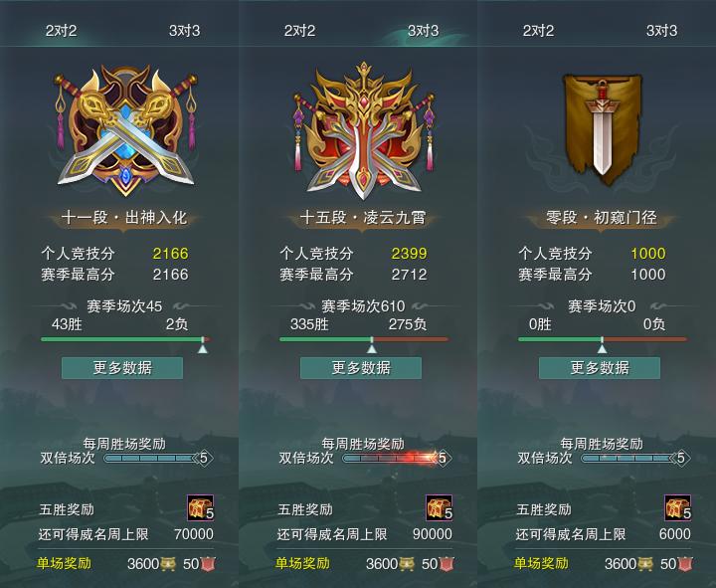The image size is (716, 588).
Task: Open 更多数据 for 十一段 panel
Action: pos(122,368)
